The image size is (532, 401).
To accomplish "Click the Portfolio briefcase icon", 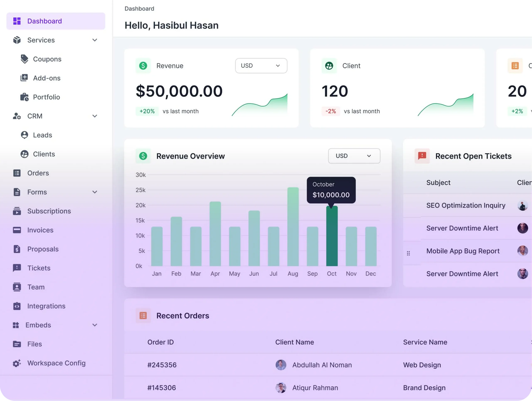I will pos(24,97).
